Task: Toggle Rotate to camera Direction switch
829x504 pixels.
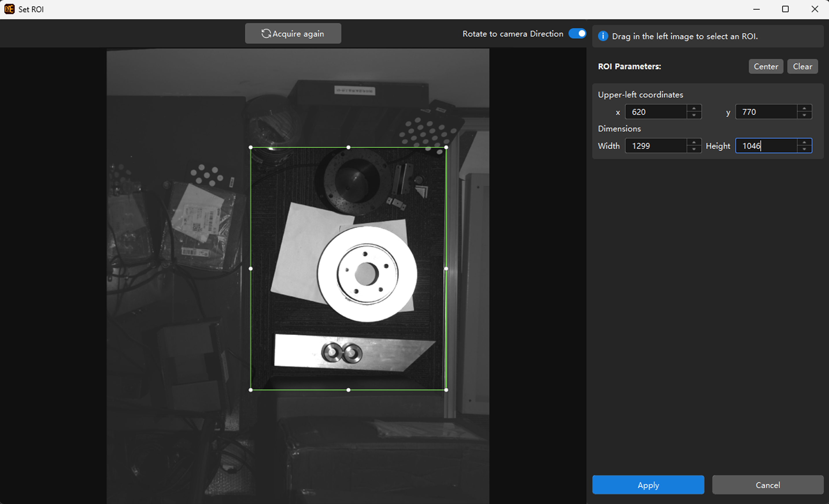Action: [x=577, y=34]
